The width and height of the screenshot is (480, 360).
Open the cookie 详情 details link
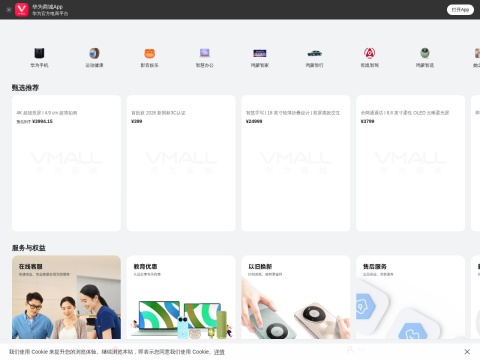219,352
